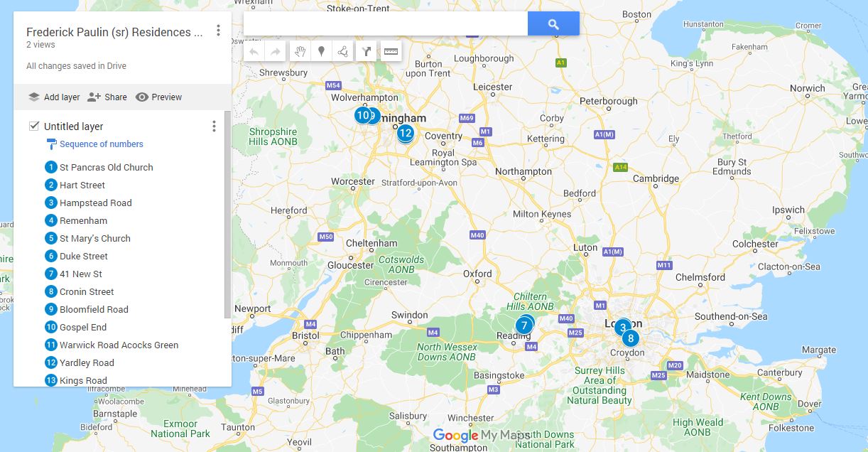Click the map search input field
The image size is (868, 452).
pos(386,23)
